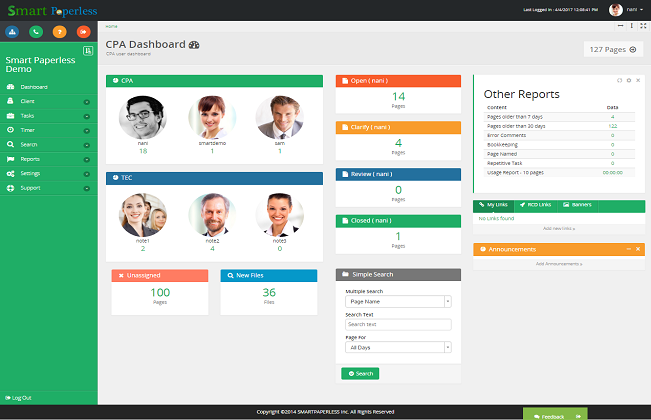Click the middle icon beside the fullscreen icon
The width and height of the screenshot is (651, 420).
[631, 26]
